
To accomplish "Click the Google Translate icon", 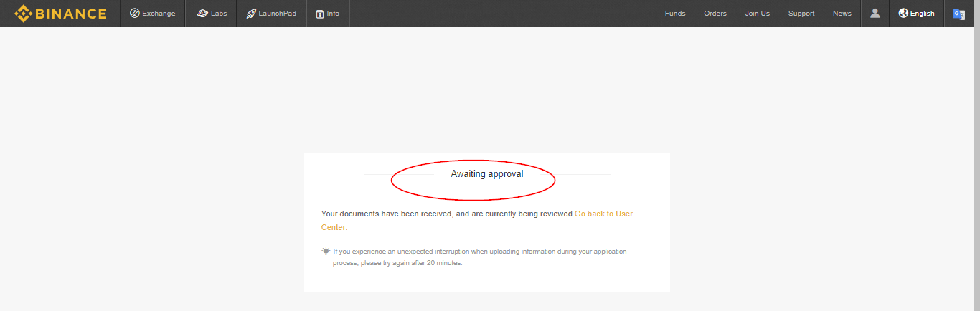I will (959, 14).
